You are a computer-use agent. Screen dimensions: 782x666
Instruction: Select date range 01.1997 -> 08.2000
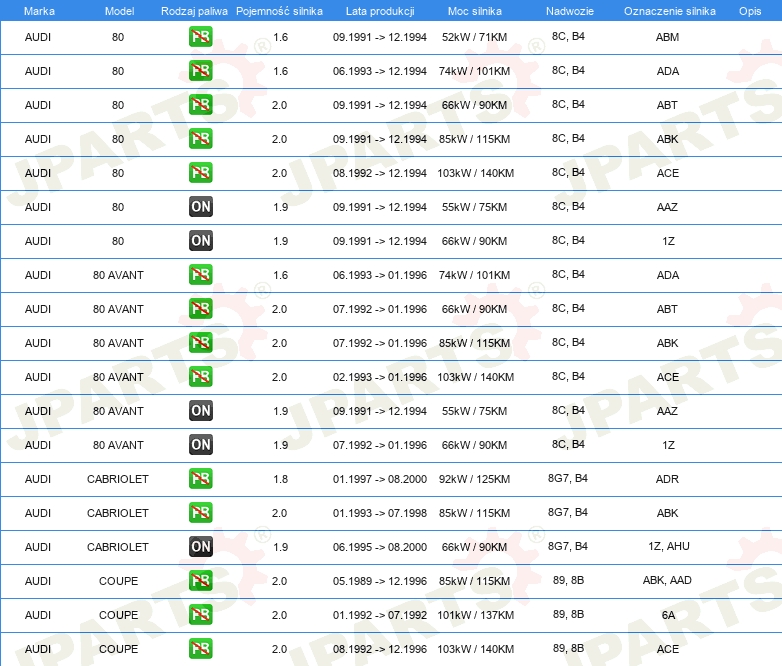pos(380,479)
